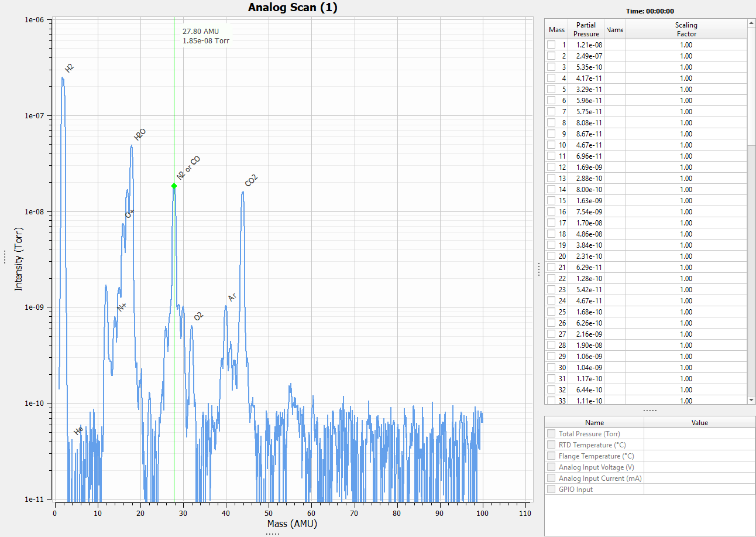756x537 pixels.
Task: Click the Analog Scan (1) chart title
Action: pos(293,8)
